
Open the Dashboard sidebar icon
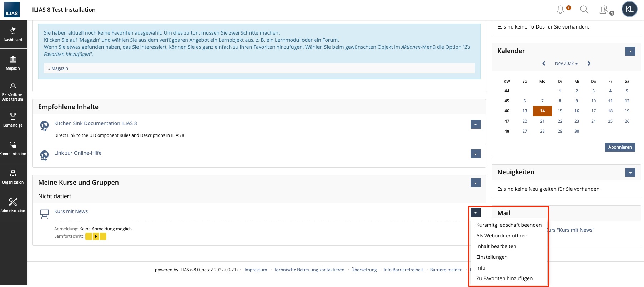[13, 34]
